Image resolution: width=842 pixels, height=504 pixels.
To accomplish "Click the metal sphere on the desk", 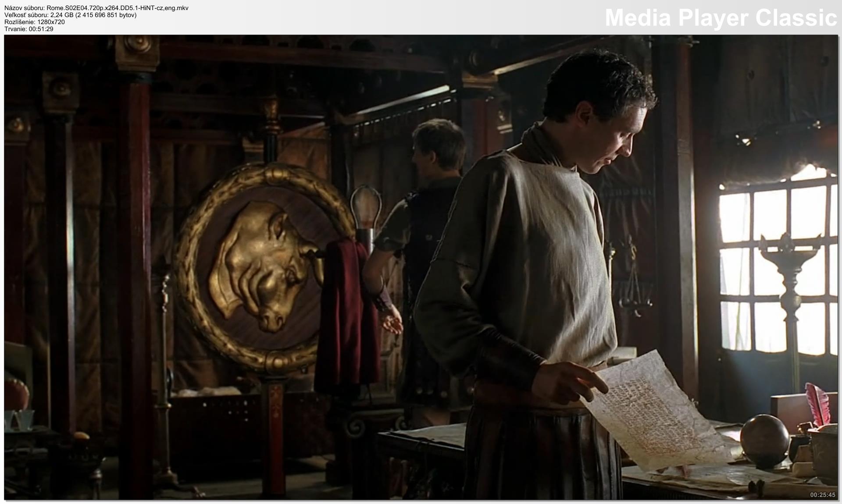I will pyautogui.click(x=764, y=440).
